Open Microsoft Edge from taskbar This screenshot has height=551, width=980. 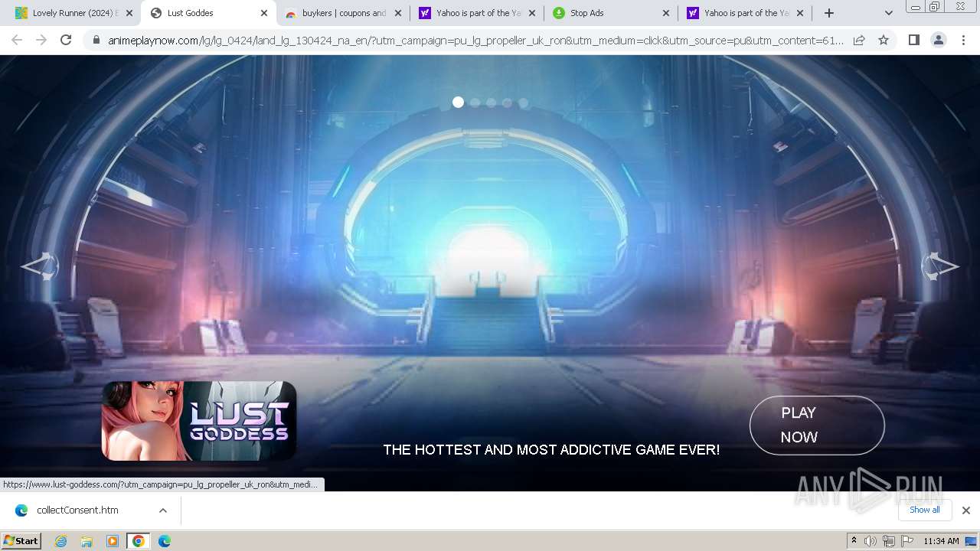[x=165, y=541]
